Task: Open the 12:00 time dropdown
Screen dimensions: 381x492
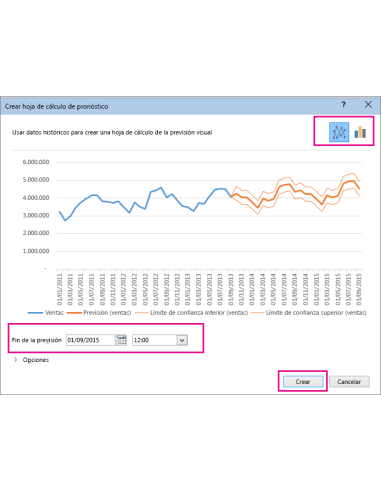Action: 182,340
